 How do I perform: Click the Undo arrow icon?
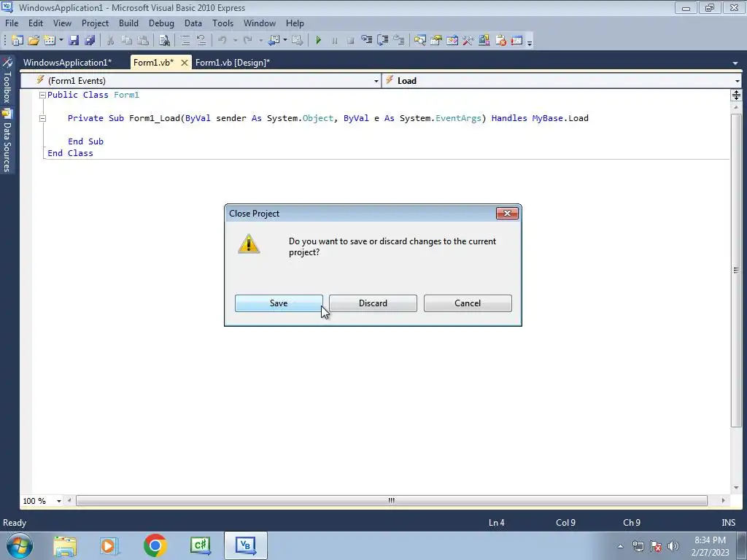(x=222, y=41)
